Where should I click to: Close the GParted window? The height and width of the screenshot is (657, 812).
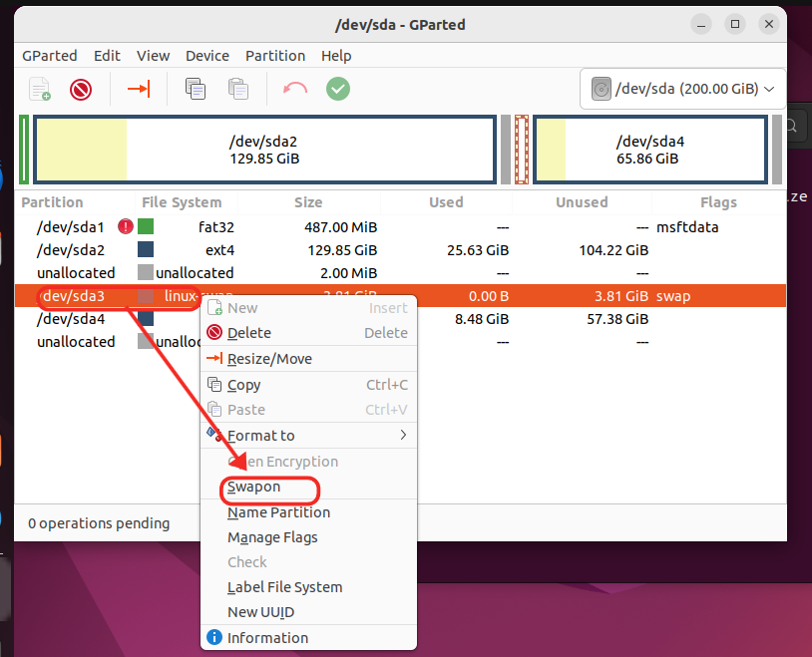point(769,24)
